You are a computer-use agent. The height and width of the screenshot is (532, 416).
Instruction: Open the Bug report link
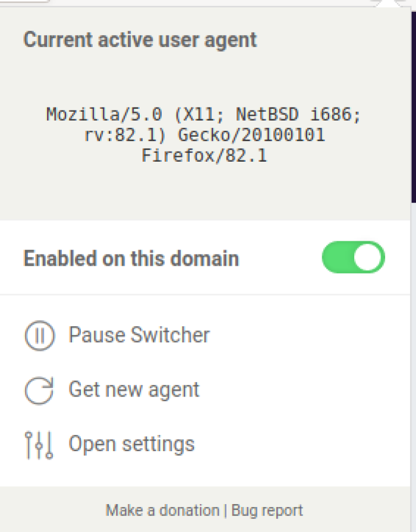click(x=268, y=510)
